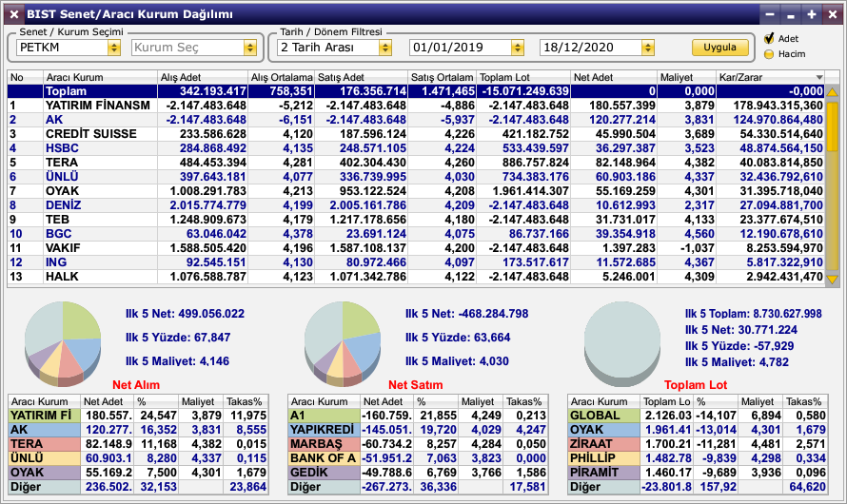Click the MARBAŞ legend cell in Net Satım
The height and width of the screenshot is (504, 847).
click(325, 444)
